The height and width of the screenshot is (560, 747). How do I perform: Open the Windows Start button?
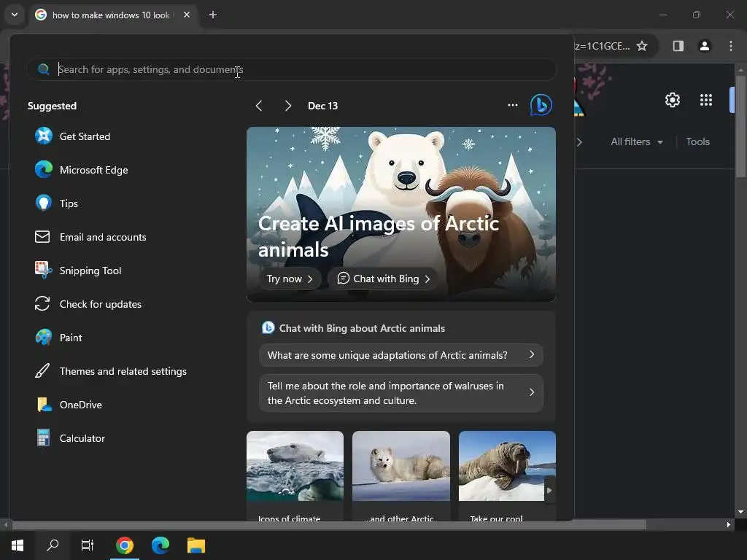(x=18, y=545)
